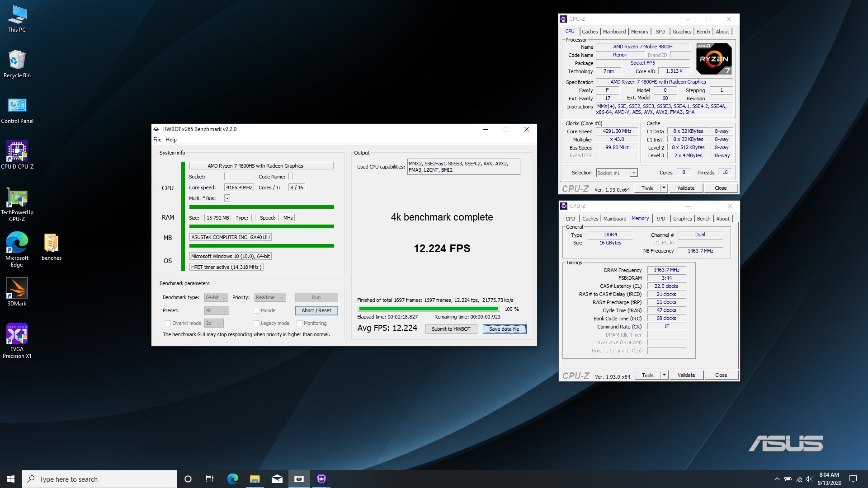Viewport: 868px width, 488px height.
Task: Open the Windows Start menu
Action: pos(11,479)
